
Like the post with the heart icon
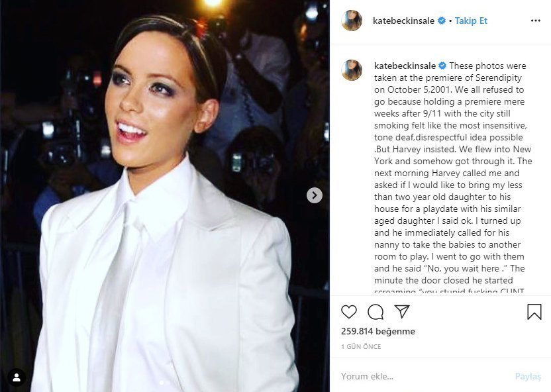[349, 312]
